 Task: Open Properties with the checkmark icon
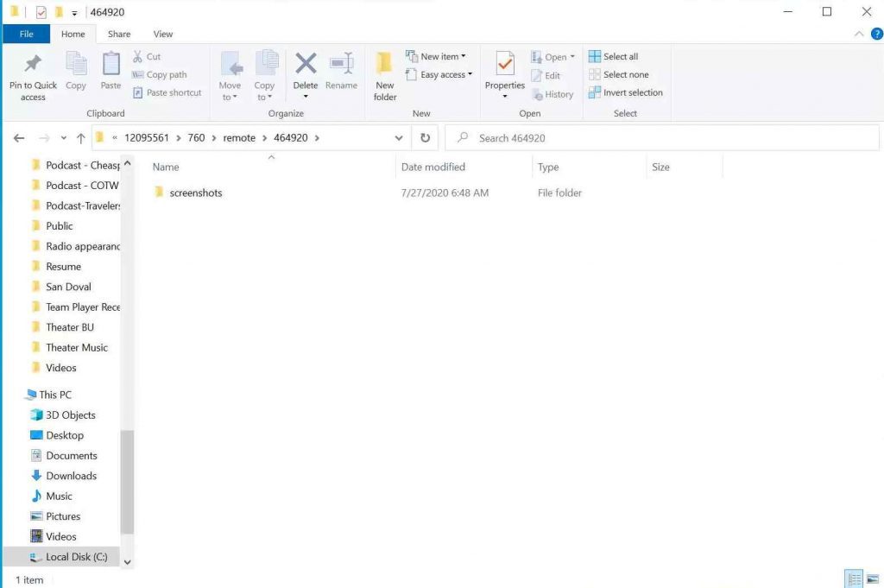505,65
